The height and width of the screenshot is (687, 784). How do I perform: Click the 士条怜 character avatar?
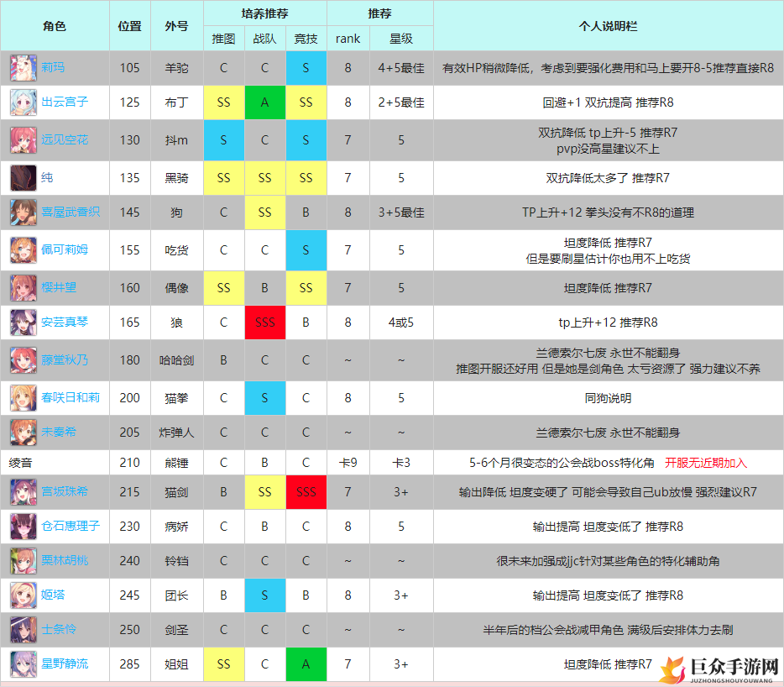pyautogui.click(x=24, y=630)
